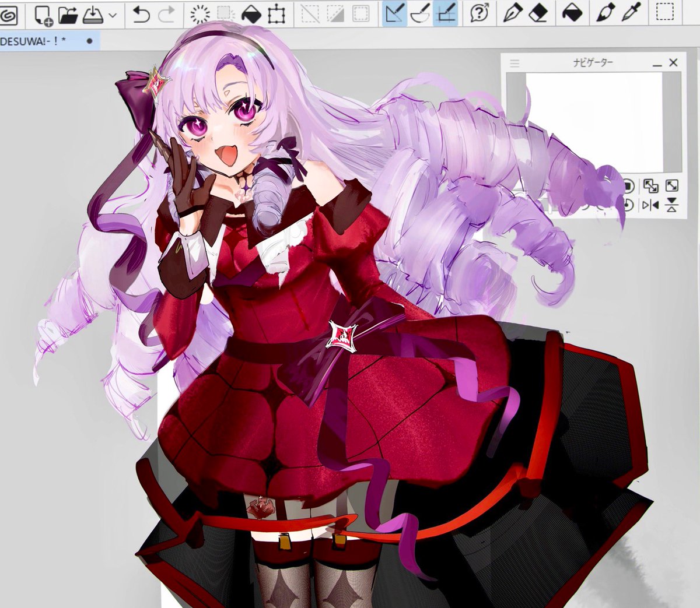Click Fit to Navigator icon
Screen dimensions: 700x608
[x=650, y=186]
